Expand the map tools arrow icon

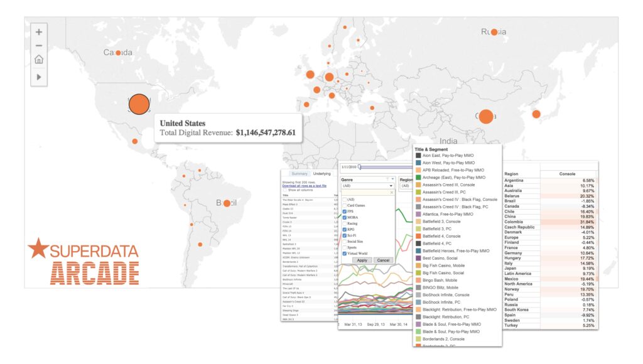(x=39, y=77)
